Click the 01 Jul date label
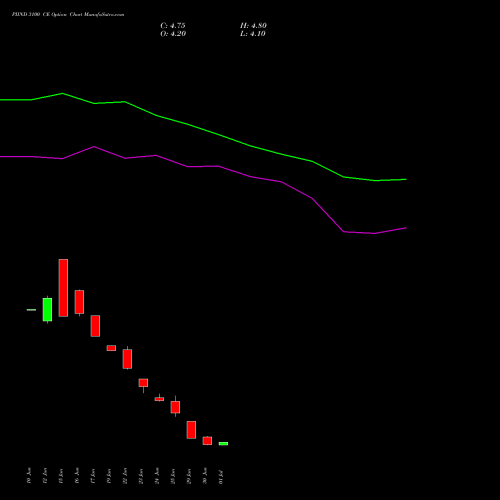Image resolution: width=500 pixels, height=500 pixels. [x=221, y=477]
